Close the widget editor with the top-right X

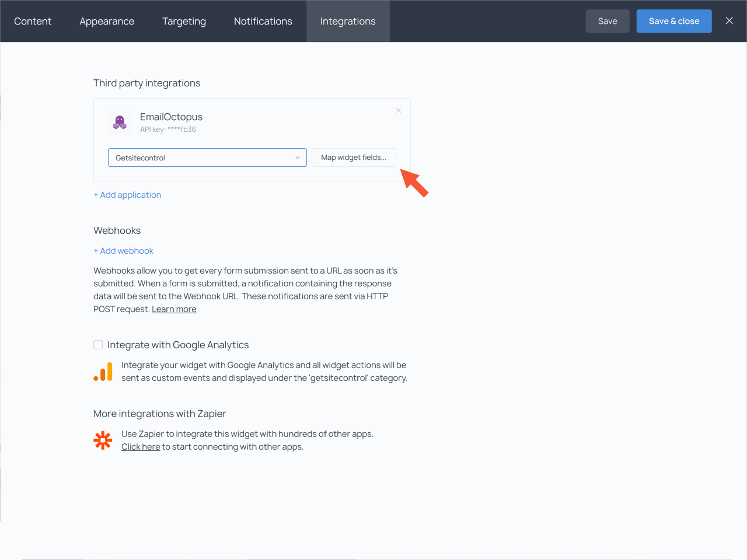point(729,21)
